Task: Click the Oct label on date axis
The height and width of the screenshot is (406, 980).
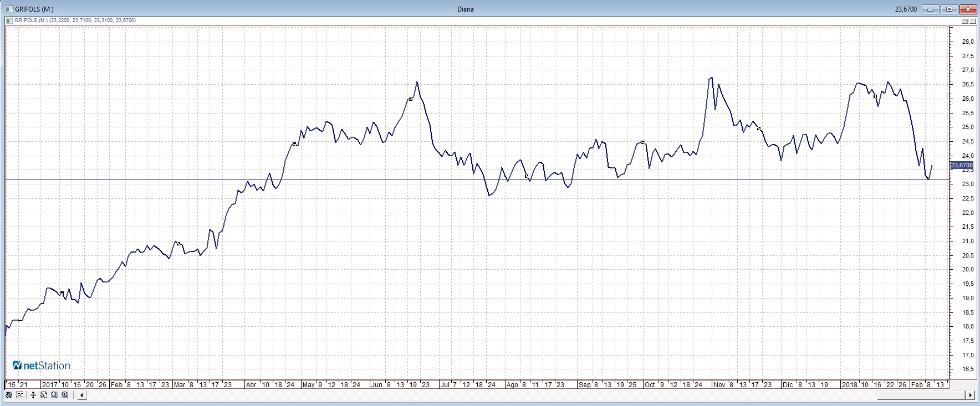Action: (650, 384)
